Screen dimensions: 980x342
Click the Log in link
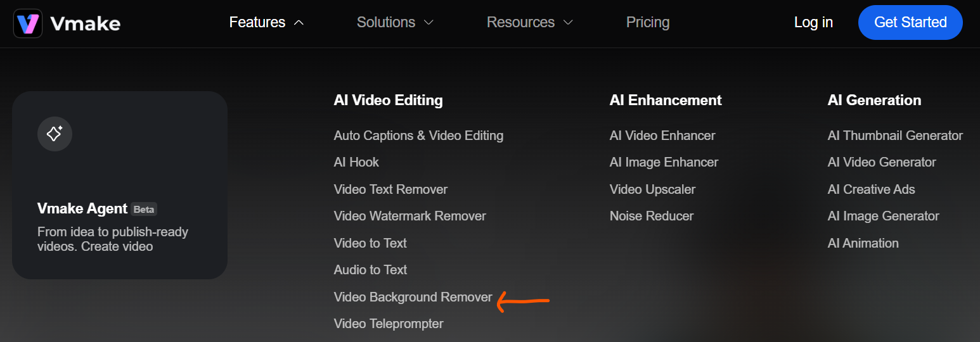pos(813,23)
